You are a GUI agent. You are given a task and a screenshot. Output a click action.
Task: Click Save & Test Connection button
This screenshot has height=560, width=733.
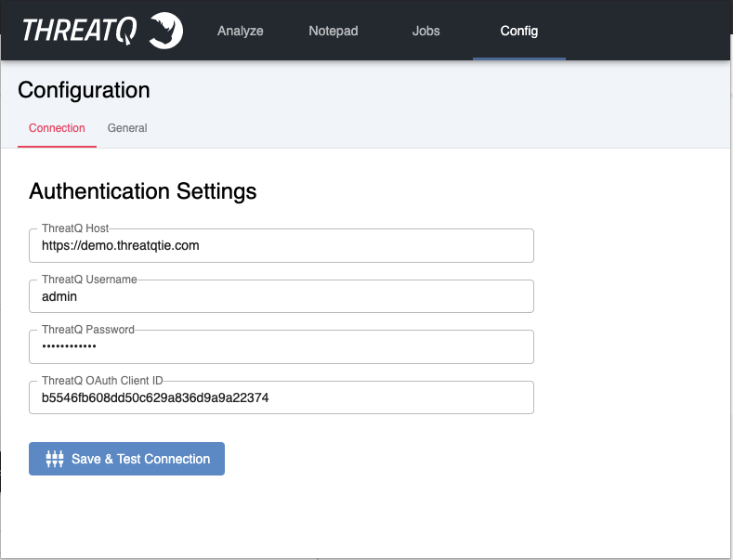pyautogui.click(x=126, y=459)
